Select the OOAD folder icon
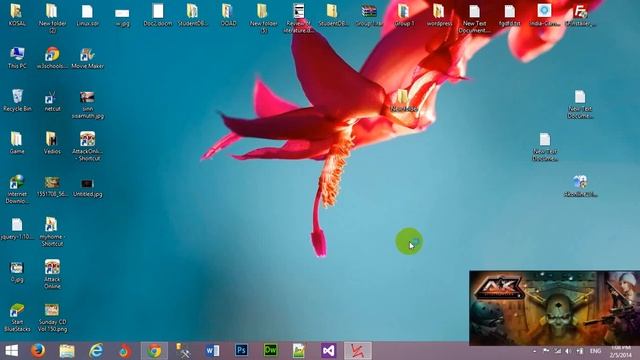The height and width of the screenshot is (360, 640). (x=228, y=16)
